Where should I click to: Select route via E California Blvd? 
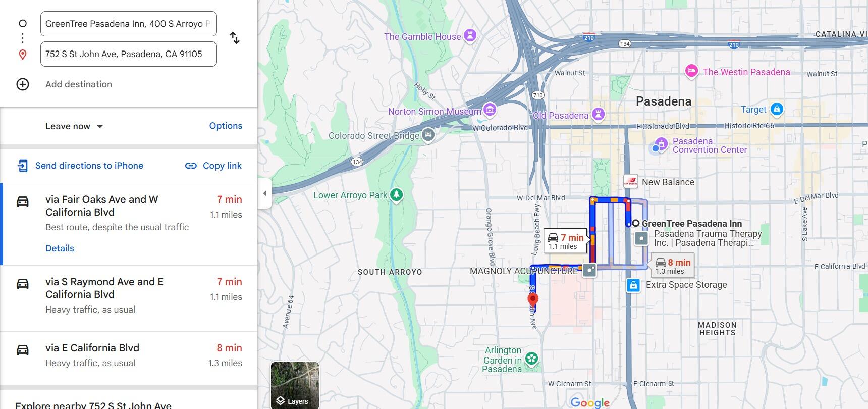pyautogui.click(x=129, y=358)
